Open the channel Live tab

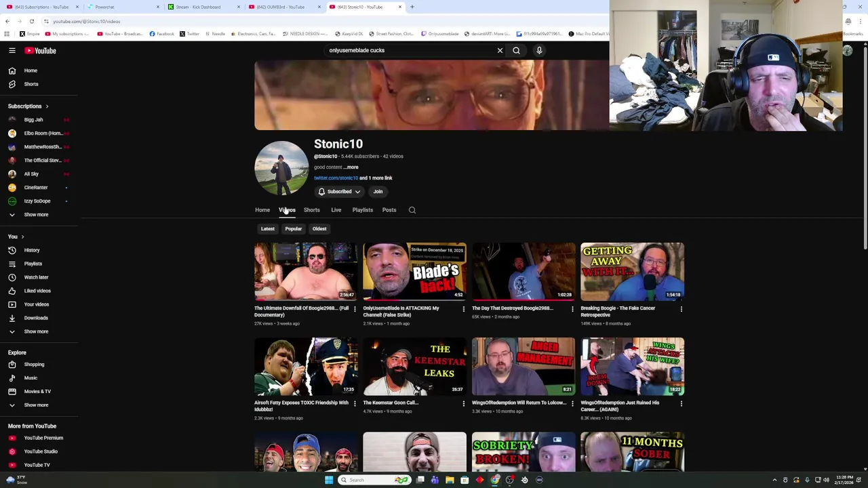[336, 210]
